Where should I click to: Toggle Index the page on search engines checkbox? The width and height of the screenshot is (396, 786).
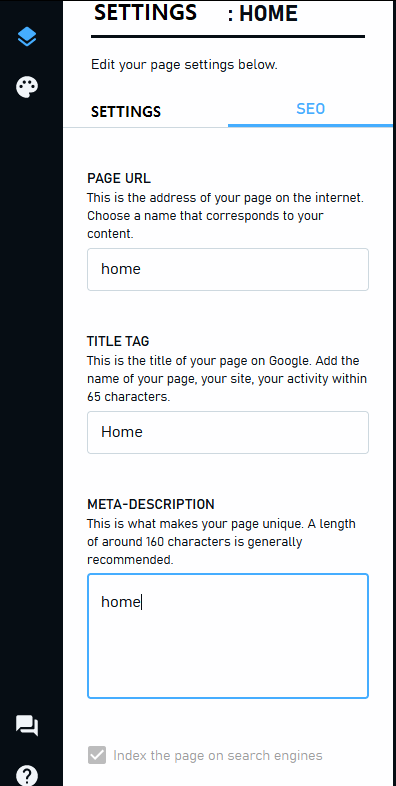coord(97,755)
